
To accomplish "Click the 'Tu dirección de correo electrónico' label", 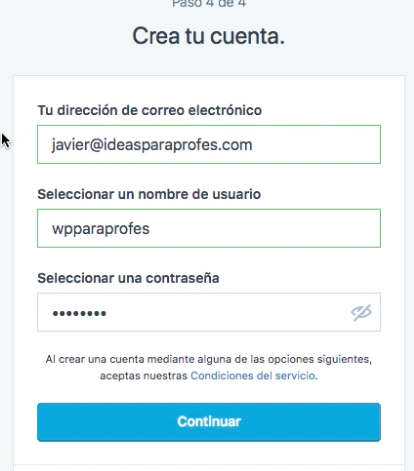I will (x=150, y=110).
